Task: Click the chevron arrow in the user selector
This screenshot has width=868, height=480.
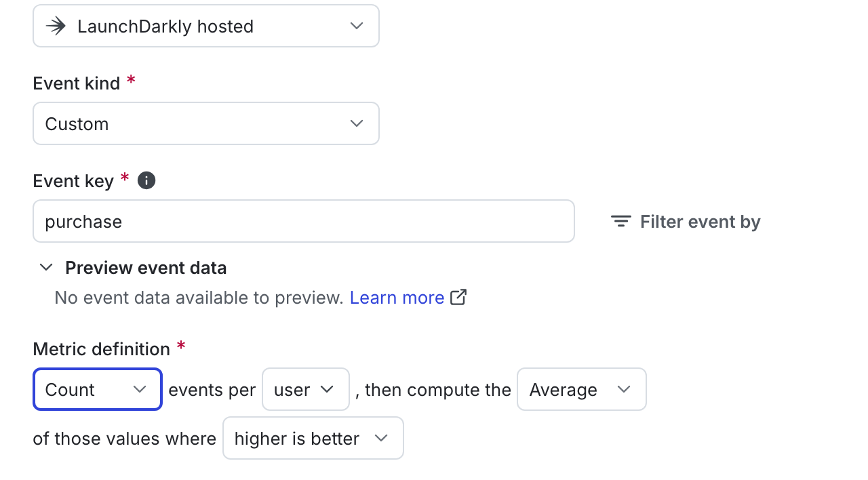Action: (327, 389)
